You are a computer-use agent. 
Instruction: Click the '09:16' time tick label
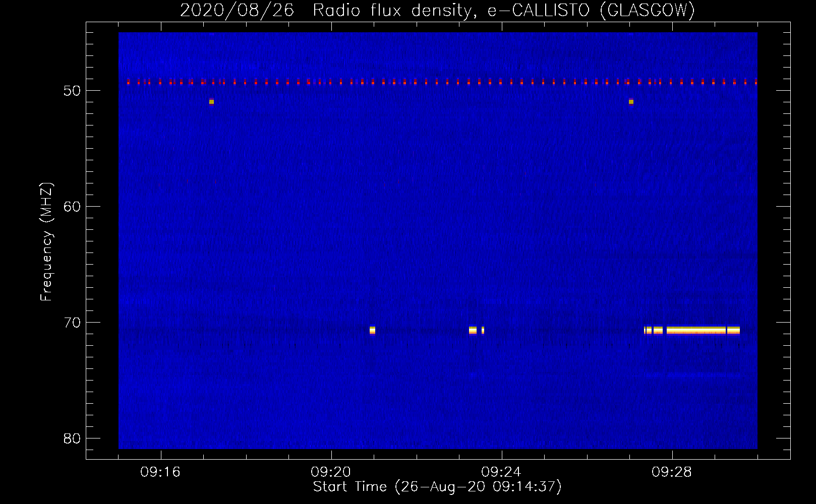160,472
